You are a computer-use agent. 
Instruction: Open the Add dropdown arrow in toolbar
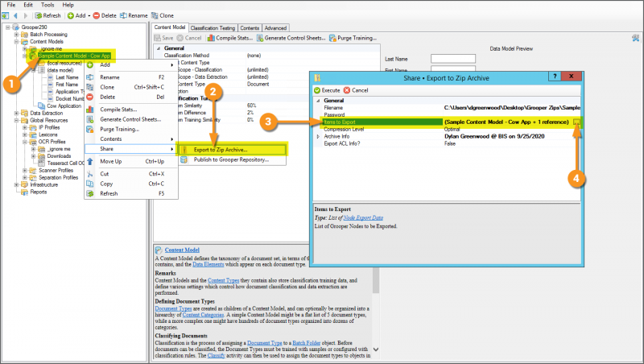(x=89, y=15)
